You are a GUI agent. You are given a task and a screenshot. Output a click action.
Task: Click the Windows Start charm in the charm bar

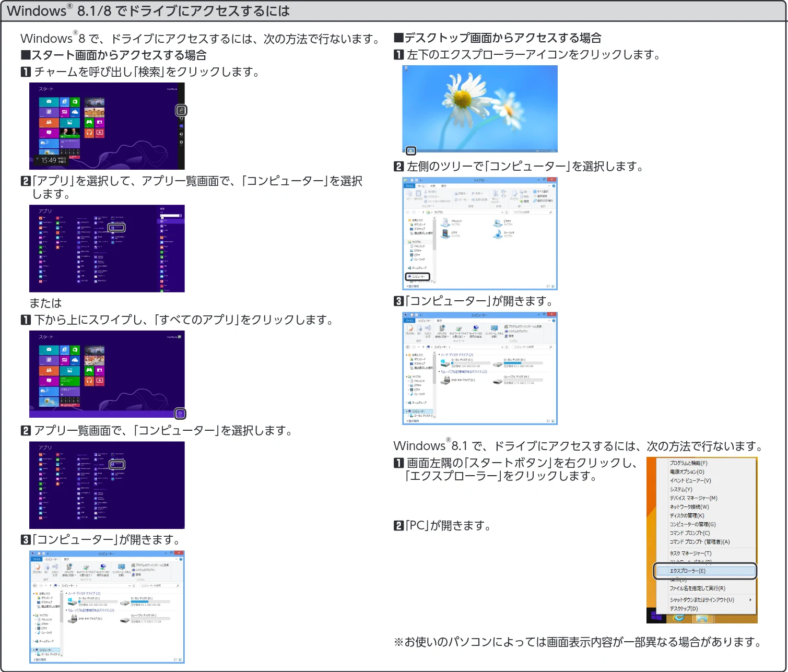[x=181, y=126]
